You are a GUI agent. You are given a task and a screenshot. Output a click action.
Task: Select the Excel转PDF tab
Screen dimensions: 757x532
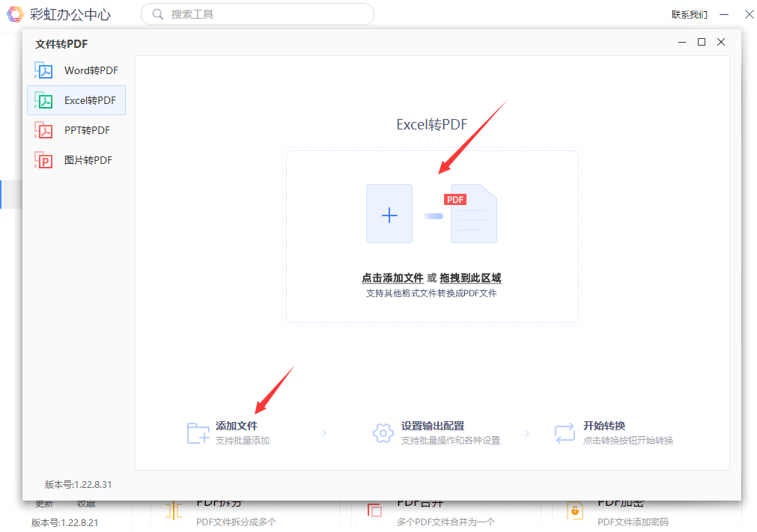click(x=76, y=100)
